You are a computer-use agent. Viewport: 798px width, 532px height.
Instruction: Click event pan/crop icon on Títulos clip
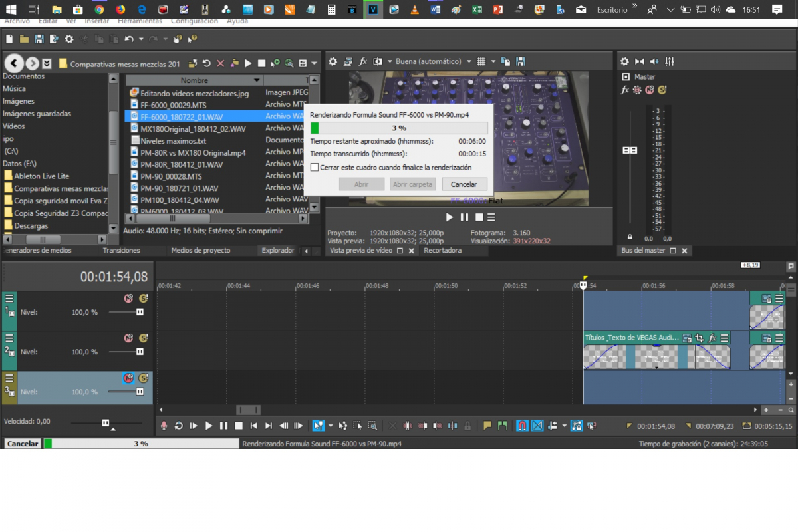click(699, 338)
